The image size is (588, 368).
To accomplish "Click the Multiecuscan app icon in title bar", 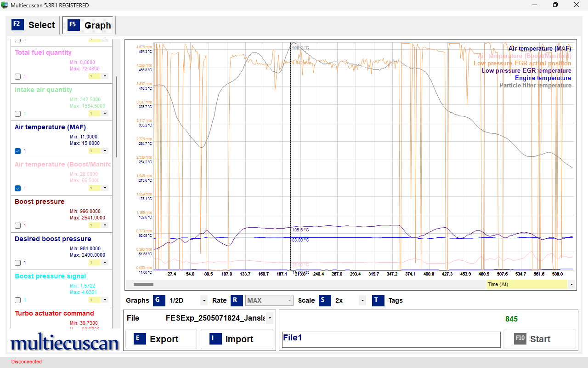I will 5,5.
